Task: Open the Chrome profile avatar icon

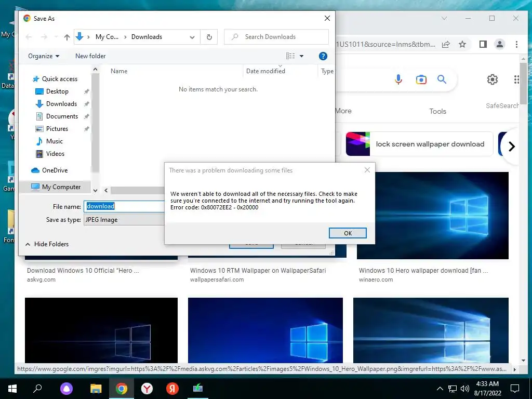Action: coord(500,44)
